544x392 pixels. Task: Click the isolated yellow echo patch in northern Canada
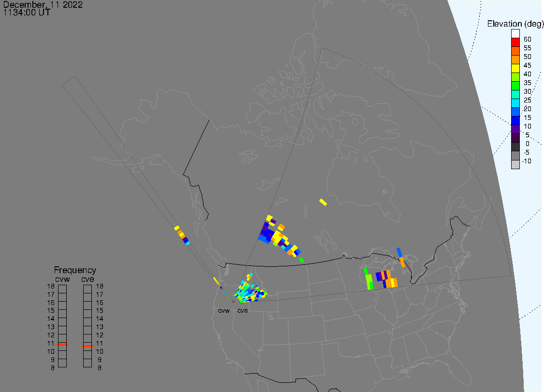click(x=323, y=202)
